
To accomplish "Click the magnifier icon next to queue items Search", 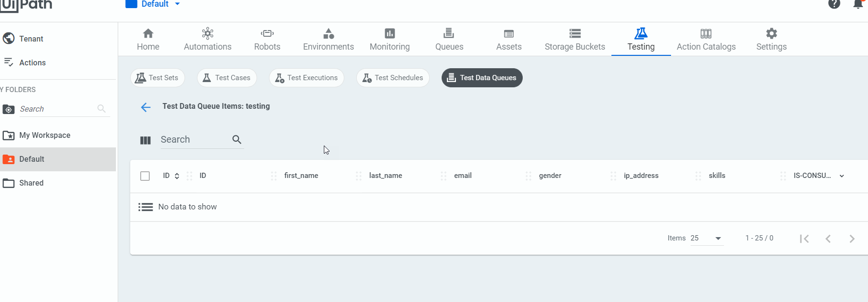I will 237,139.
